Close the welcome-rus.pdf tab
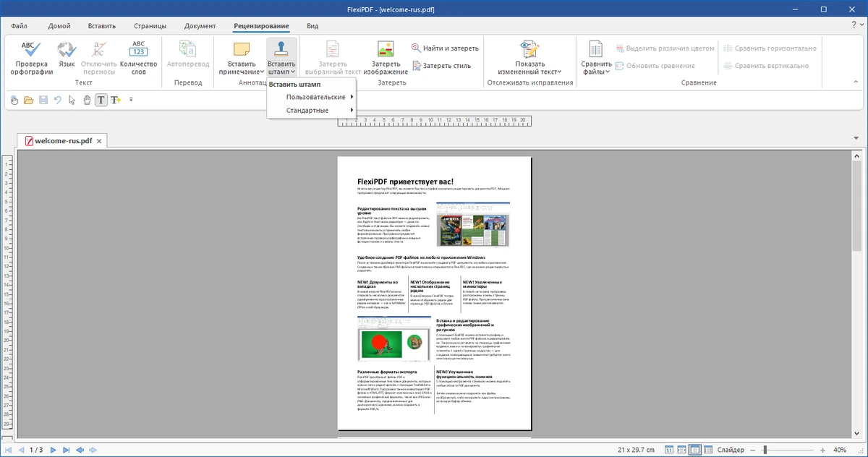 point(100,141)
